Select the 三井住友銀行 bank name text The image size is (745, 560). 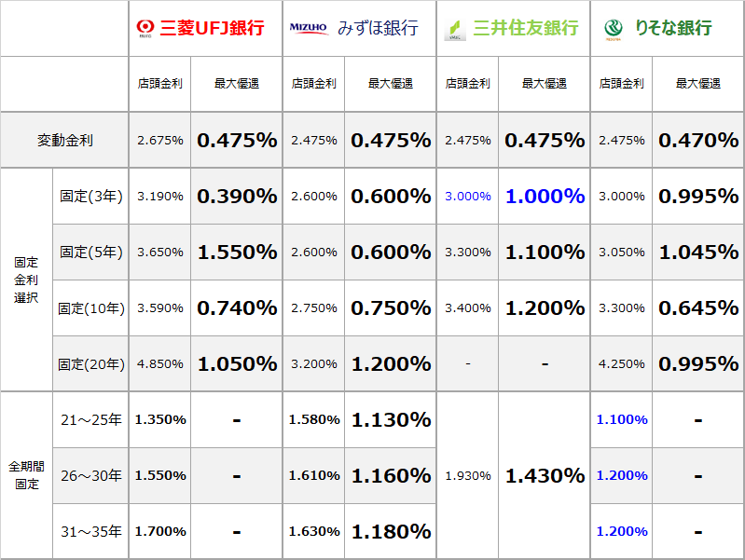(x=526, y=28)
